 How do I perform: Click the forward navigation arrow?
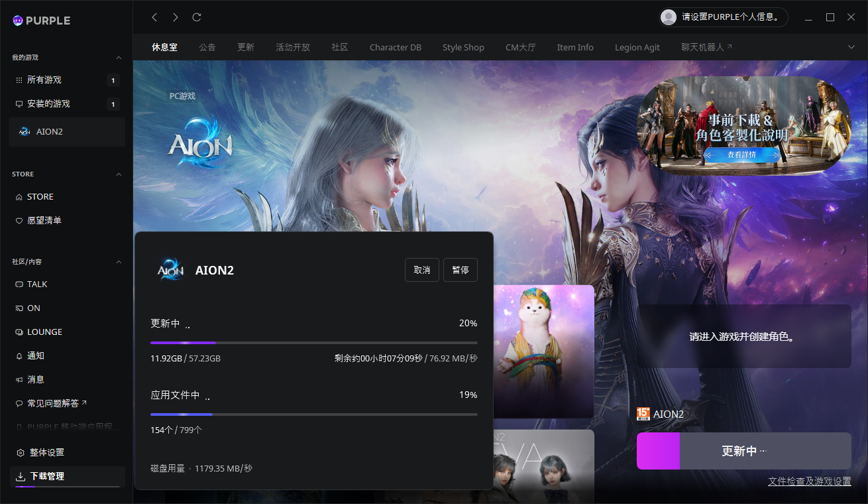point(176,17)
